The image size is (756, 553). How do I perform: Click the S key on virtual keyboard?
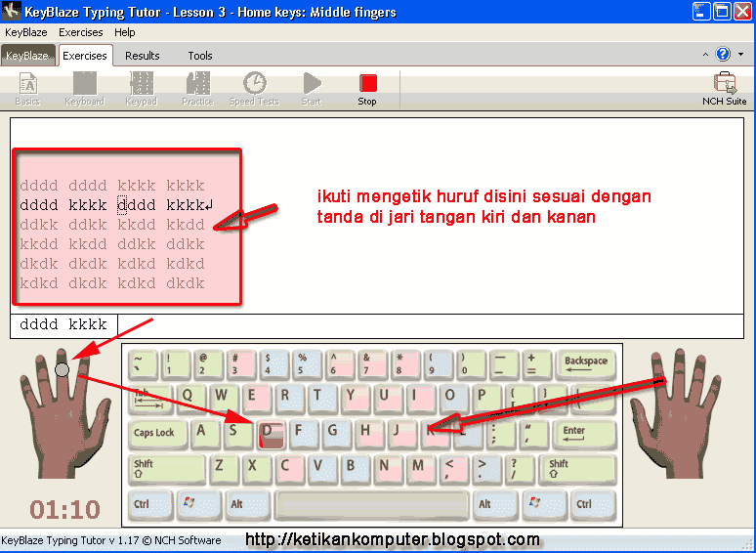236,433
